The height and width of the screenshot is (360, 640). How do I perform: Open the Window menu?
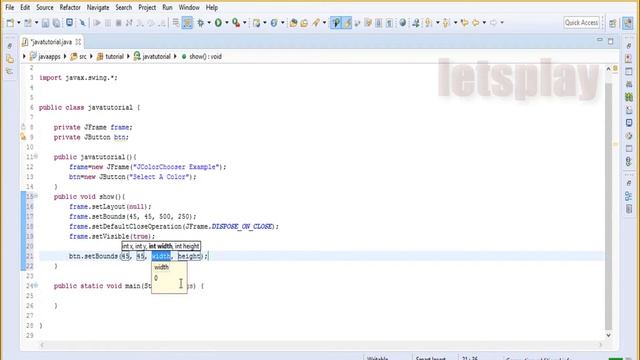pyautogui.click(x=189, y=7)
